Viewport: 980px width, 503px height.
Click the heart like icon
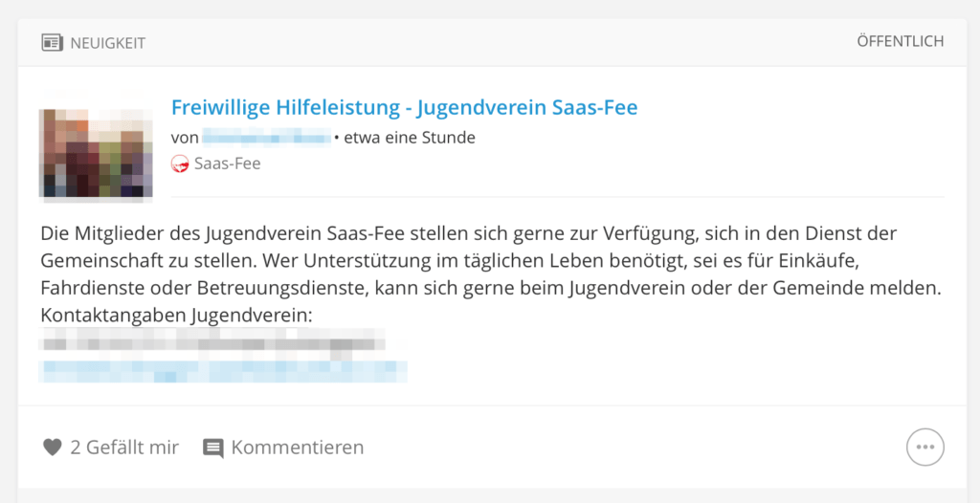point(53,448)
